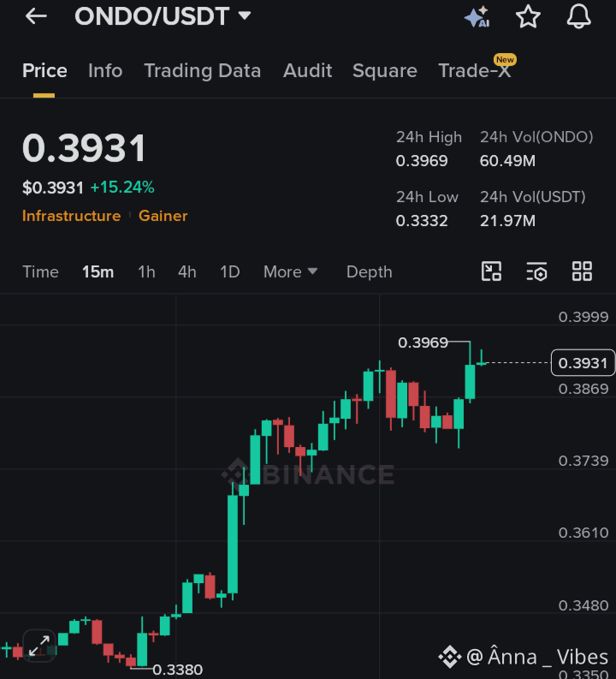Select the 15m chart interval
Image resolution: width=616 pixels, height=679 pixels.
pos(98,272)
